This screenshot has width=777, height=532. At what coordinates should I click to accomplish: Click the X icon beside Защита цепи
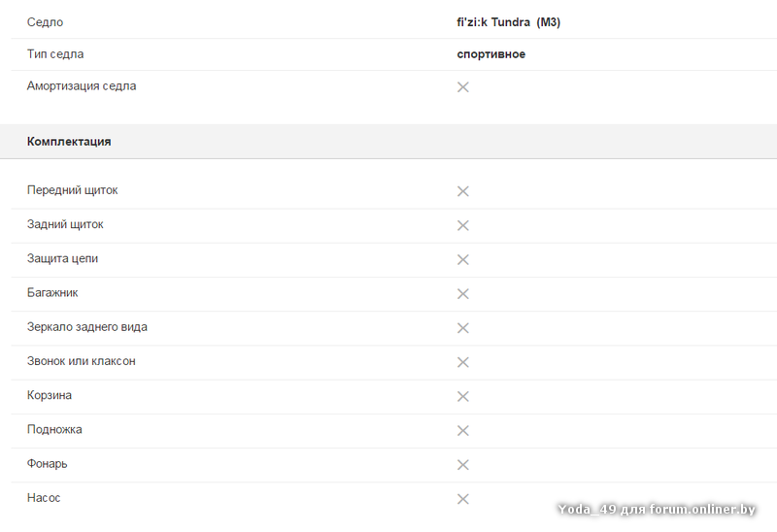coord(463,259)
